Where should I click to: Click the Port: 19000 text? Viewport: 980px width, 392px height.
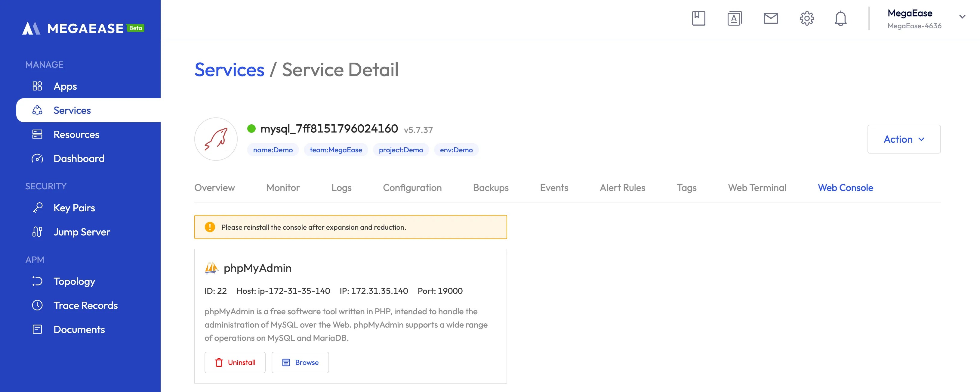(440, 291)
